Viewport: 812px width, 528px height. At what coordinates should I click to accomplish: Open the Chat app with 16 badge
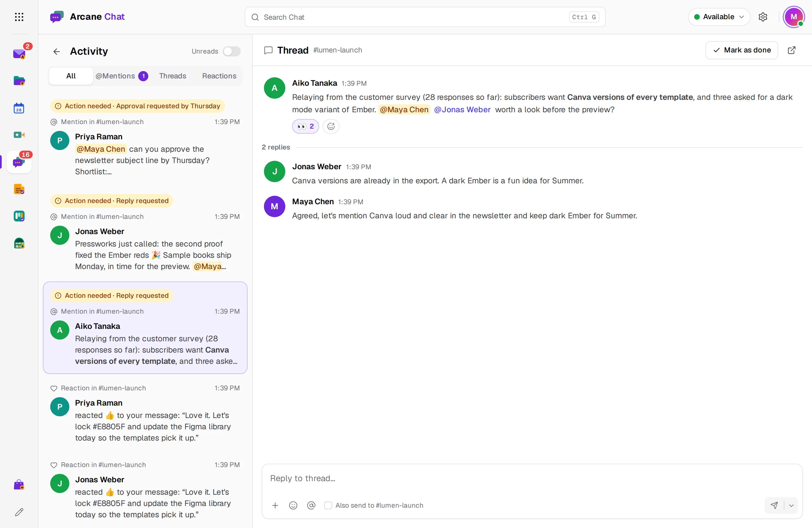[19, 162]
